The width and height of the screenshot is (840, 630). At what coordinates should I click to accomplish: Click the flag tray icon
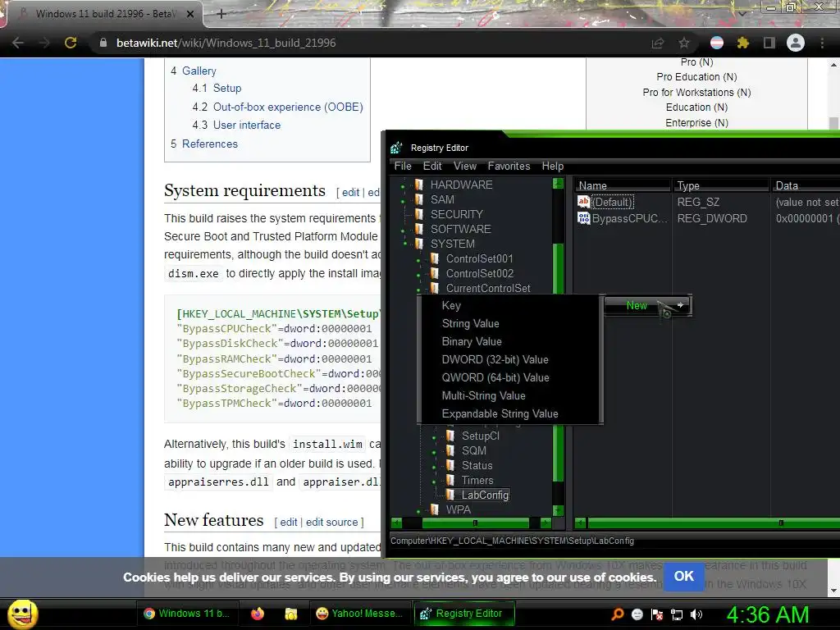[657, 614]
